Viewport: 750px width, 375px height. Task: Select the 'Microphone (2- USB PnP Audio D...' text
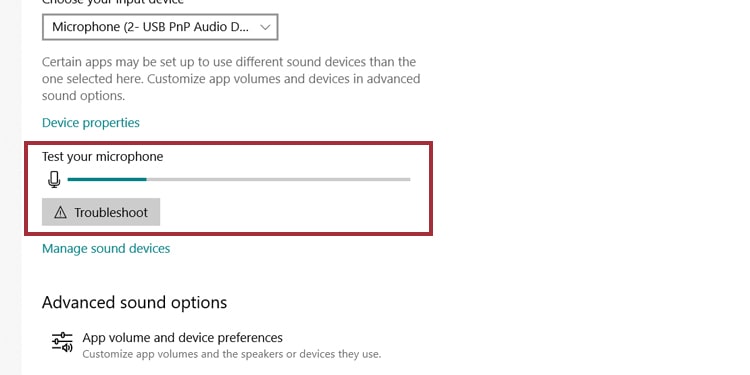[x=150, y=27]
